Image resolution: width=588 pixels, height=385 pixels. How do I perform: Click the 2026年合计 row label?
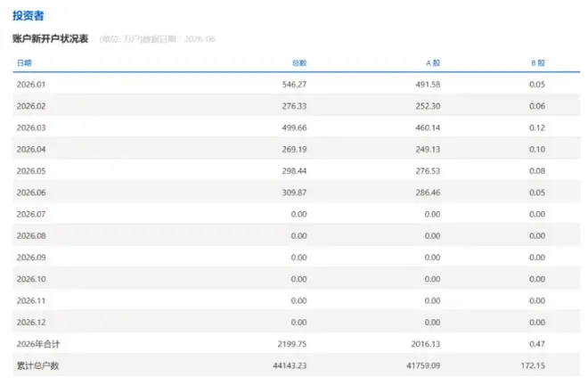(x=38, y=344)
